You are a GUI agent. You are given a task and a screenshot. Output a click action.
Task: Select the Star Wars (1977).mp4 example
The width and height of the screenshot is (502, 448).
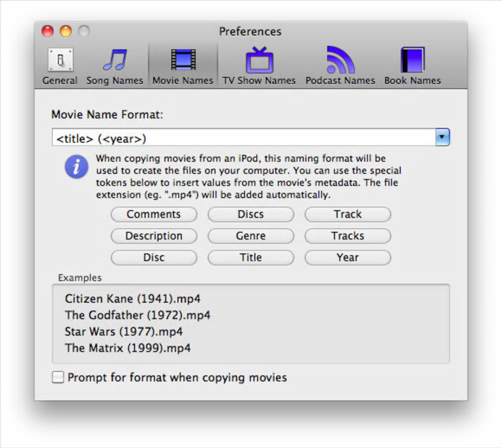coord(124,331)
